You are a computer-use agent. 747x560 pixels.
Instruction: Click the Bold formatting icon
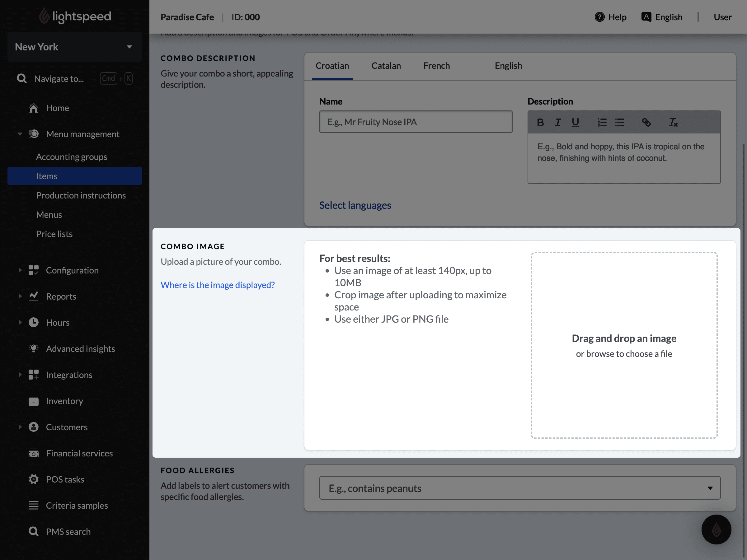coord(540,122)
